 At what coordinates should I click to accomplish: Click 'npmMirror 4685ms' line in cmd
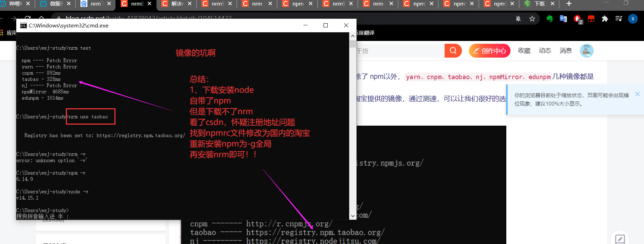(x=45, y=92)
